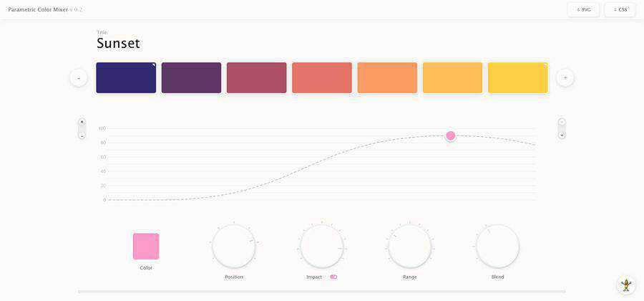Click the plus button right of swatches
Screen dimensions: 644x301
565,77
